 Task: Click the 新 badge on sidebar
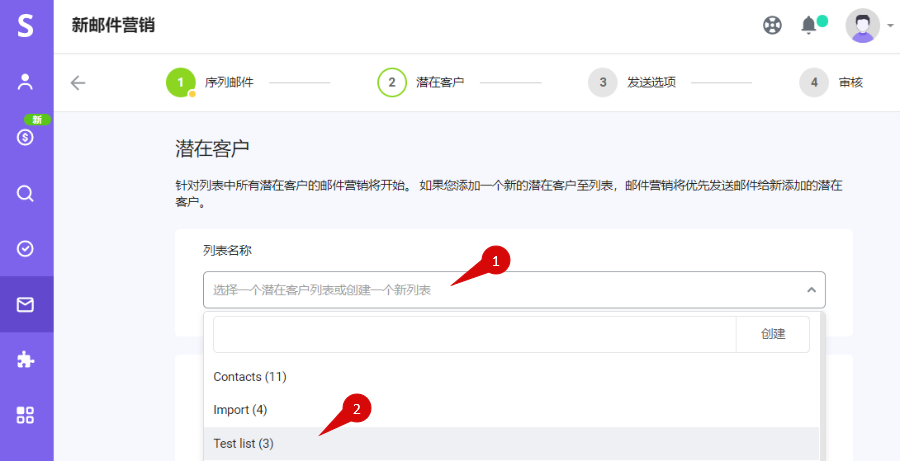[x=37, y=119]
